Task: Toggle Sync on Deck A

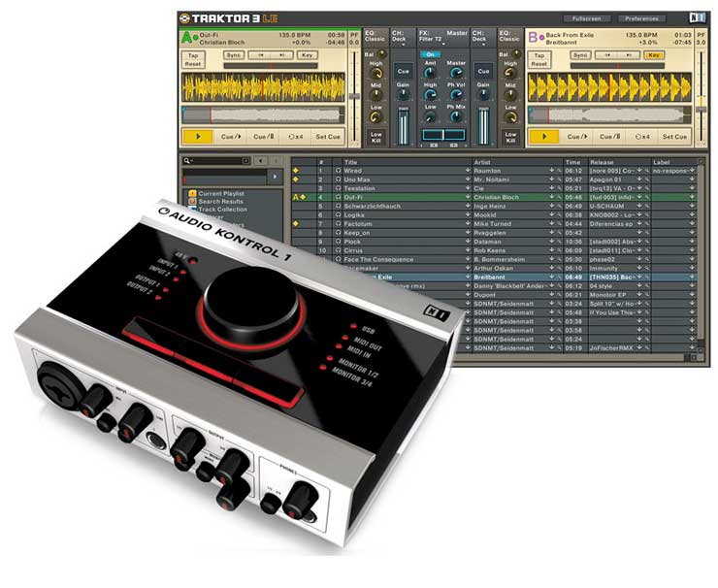Action: pyautogui.click(x=234, y=55)
